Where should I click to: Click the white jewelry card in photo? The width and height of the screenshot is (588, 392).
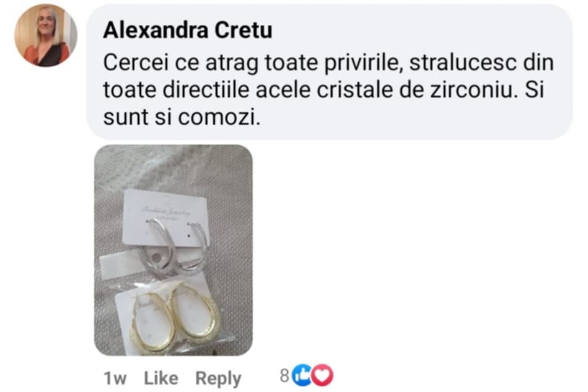coord(165,218)
